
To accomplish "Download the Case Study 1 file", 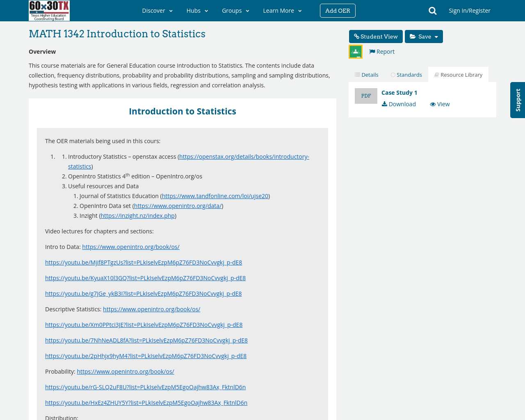I will (x=399, y=104).
